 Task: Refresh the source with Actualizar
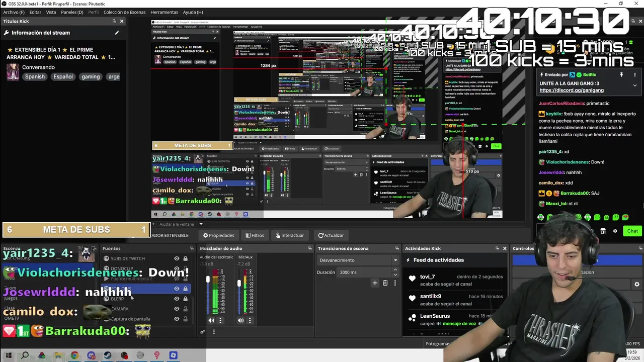331,235
